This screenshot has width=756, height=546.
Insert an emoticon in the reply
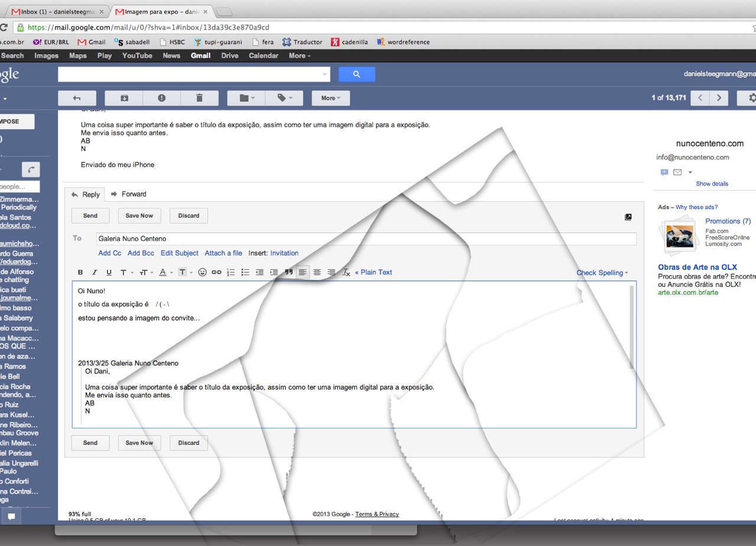click(203, 272)
